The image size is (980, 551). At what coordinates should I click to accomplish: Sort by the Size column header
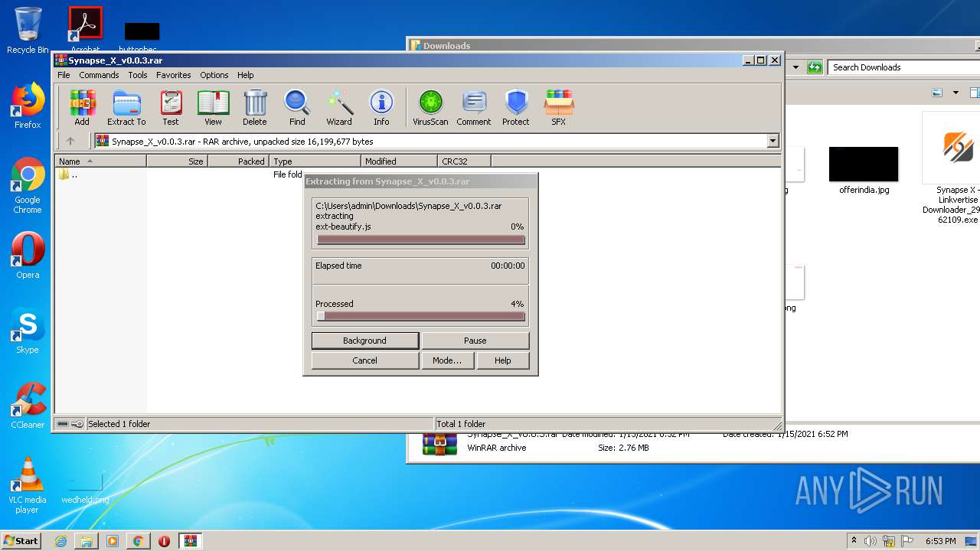(x=177, y=161)
